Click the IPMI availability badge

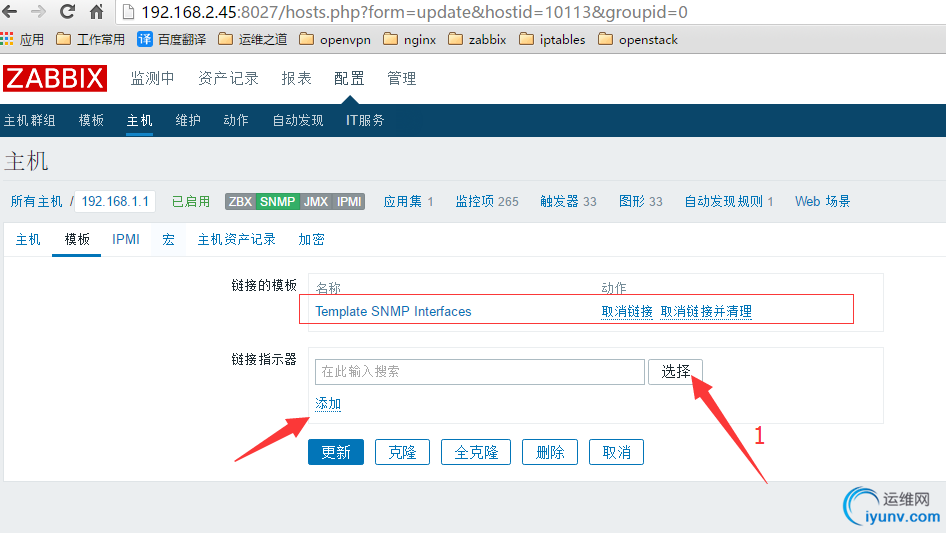click(349, 202)
